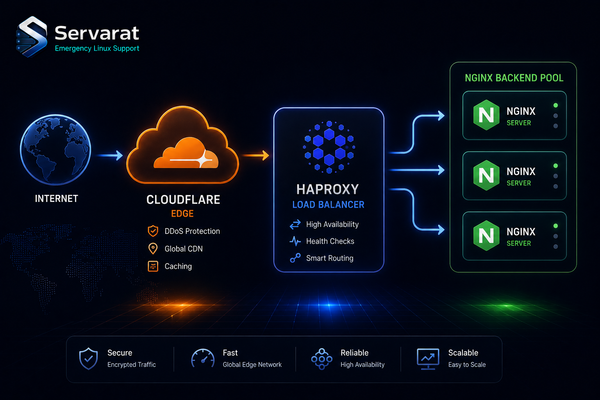Click the High Availability arrows icon
600x400 pixels.
click(x=295, y=224)
